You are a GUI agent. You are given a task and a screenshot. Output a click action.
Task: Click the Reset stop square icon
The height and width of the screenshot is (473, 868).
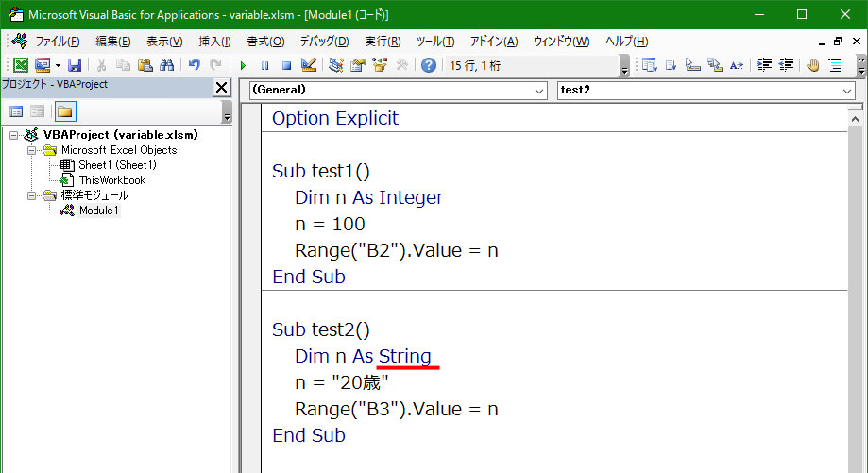(286, 65)
